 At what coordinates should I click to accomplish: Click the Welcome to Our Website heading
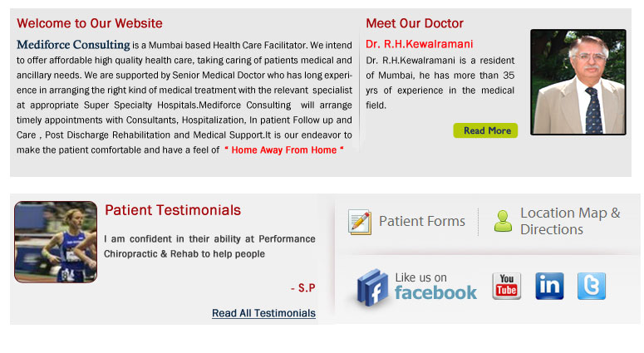90,23
